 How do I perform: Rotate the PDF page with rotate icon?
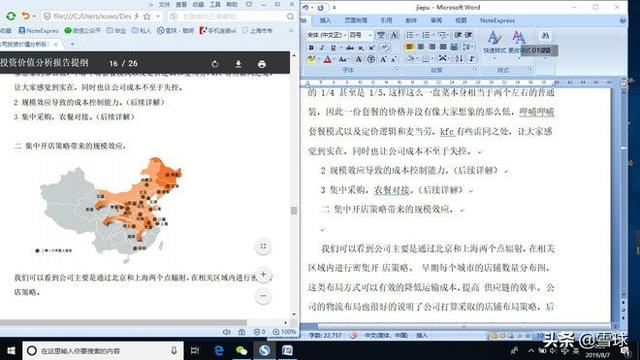coord(215,64)
